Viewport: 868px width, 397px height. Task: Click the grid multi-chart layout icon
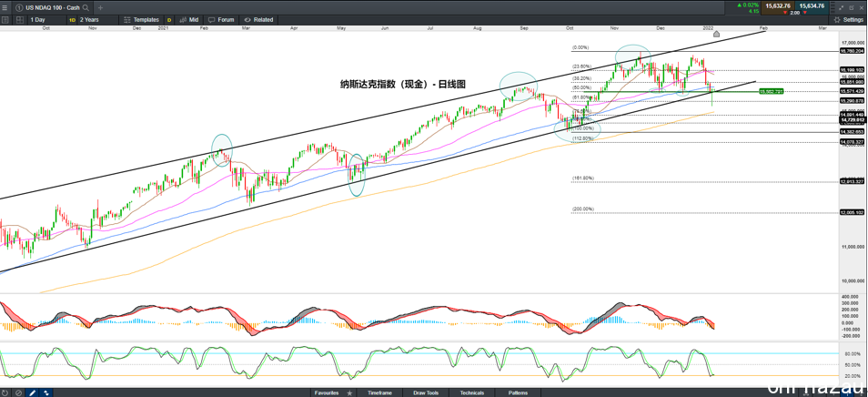(19, 19)
